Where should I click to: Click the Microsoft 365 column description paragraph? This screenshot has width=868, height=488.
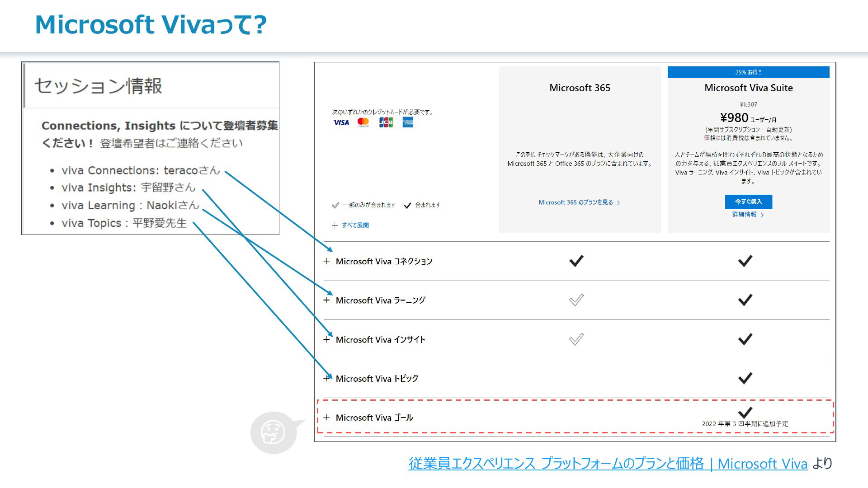tap(580, 159)
